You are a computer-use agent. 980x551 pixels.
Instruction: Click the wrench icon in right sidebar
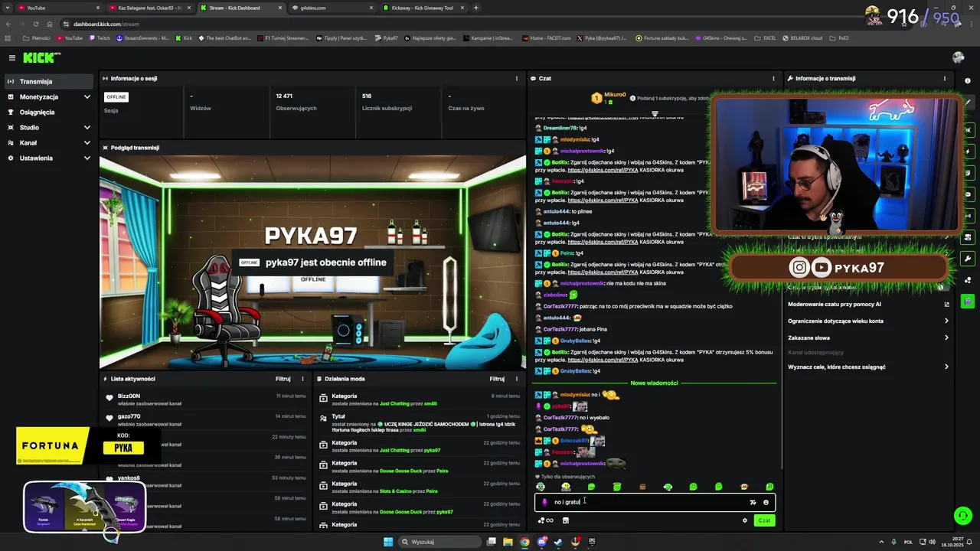click(x=969, y=259)
